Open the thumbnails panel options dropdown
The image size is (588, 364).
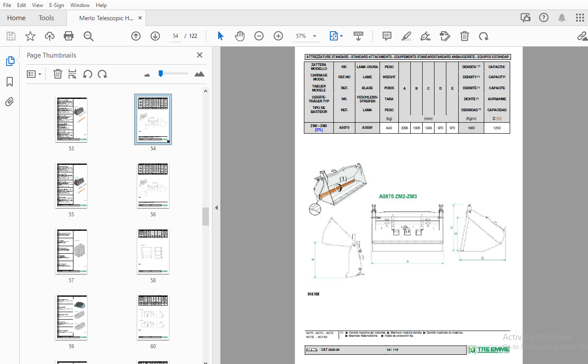pyautogui.click(x=34, y=74)
